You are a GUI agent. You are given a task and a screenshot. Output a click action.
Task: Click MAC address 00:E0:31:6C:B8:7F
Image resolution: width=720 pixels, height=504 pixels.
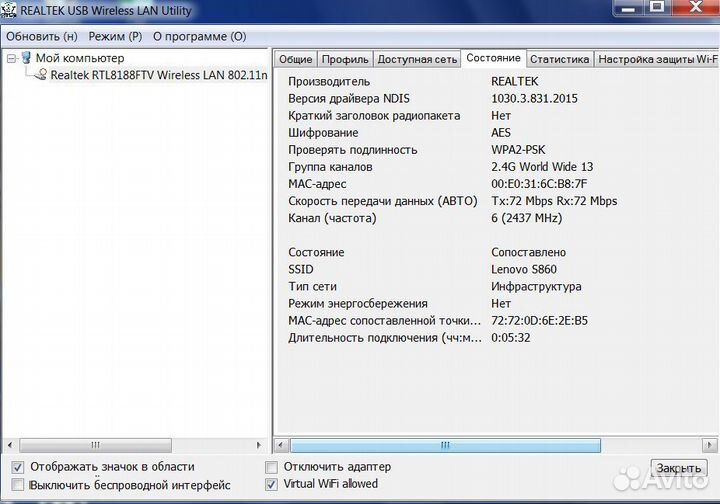(539, 184)
